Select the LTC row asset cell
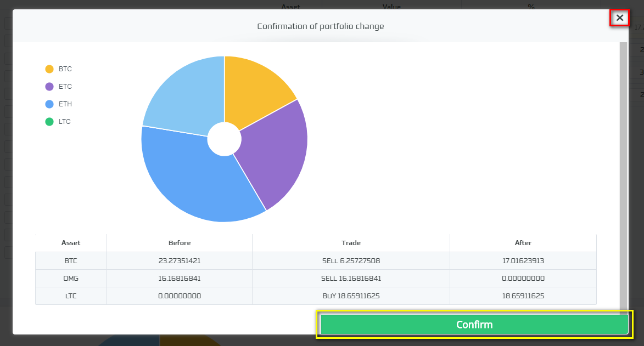The image size is (644, 346). (71, 296)
